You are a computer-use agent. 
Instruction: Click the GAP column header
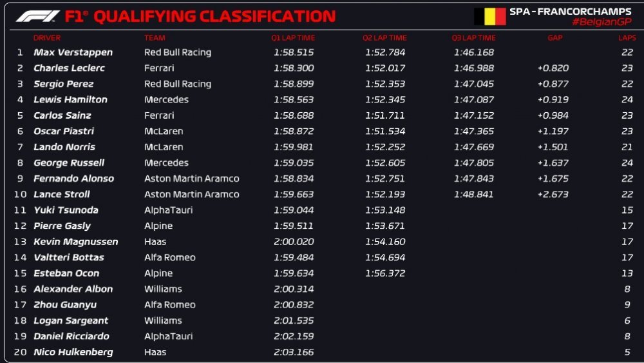click(x=555, y=38)
